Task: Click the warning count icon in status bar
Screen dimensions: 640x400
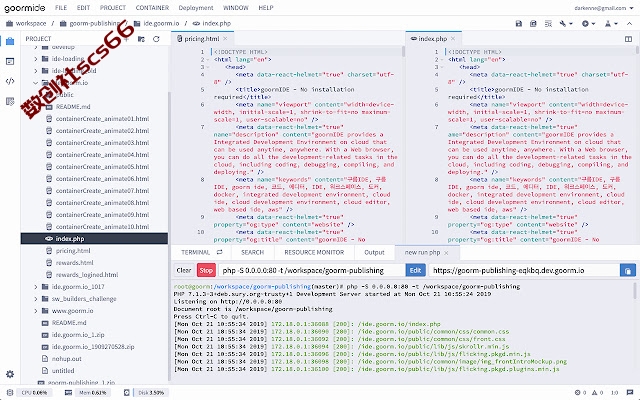Action: click(595, 393)
